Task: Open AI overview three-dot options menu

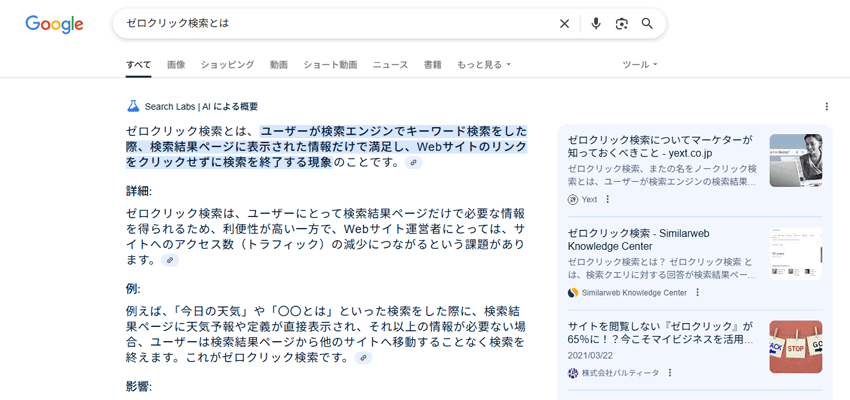Action: pos(826,107)
